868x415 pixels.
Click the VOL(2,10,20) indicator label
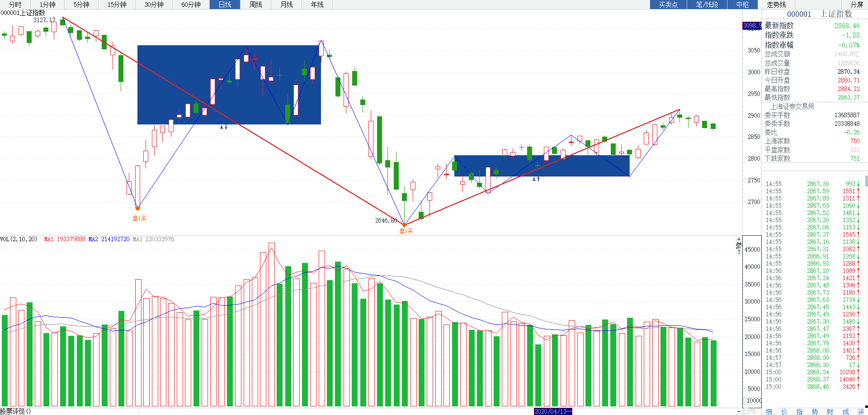19,239
